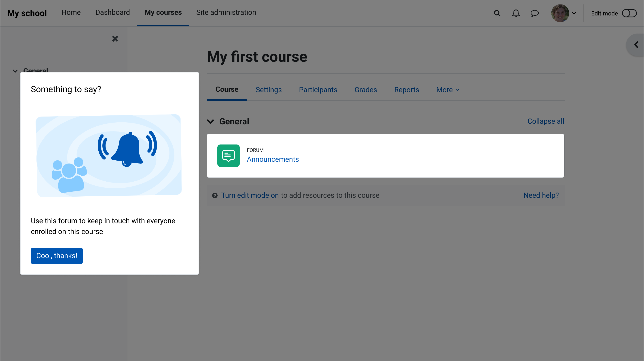Viewport: 644px width, 361px height.
Task: Select the Course tab
Action: coord(227,89)
